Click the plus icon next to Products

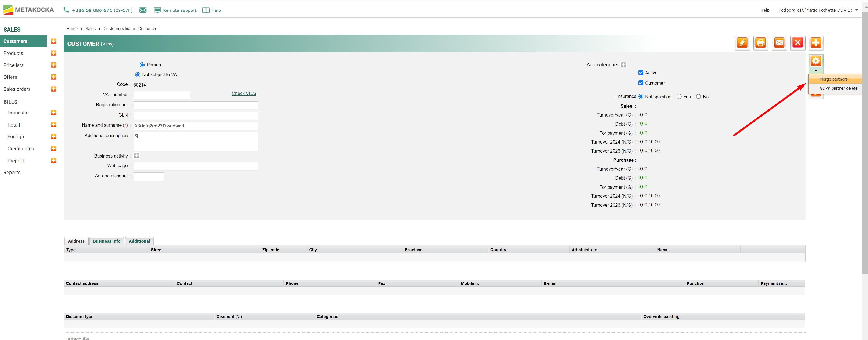pyautogui.click(x=53, y=53)
